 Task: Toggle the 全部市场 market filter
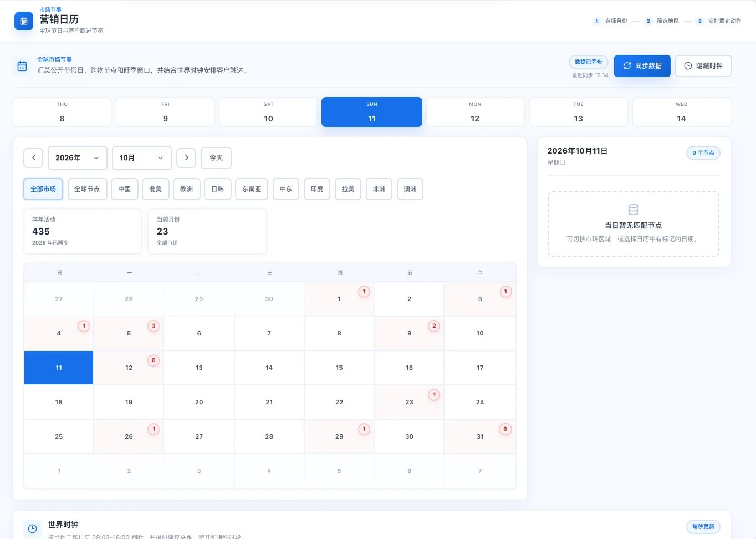coord(43,189)
